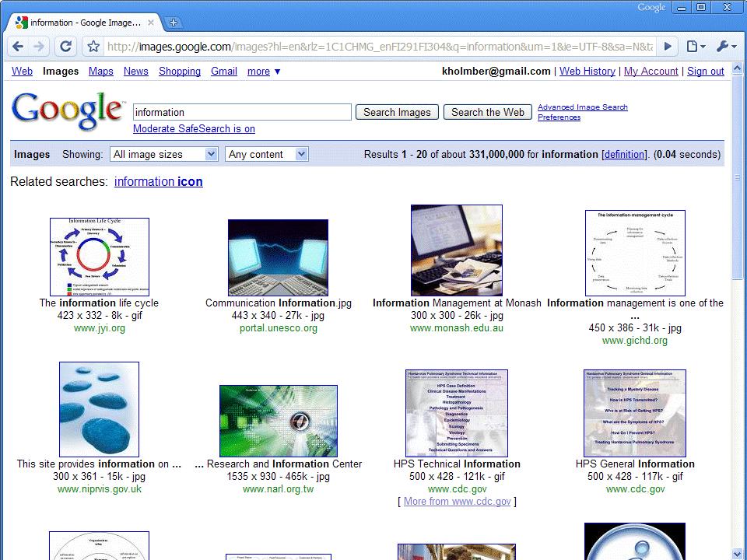747x560 pixels.
Task: Click the www.niprvis.gov.uk source text
Action: 100,488
